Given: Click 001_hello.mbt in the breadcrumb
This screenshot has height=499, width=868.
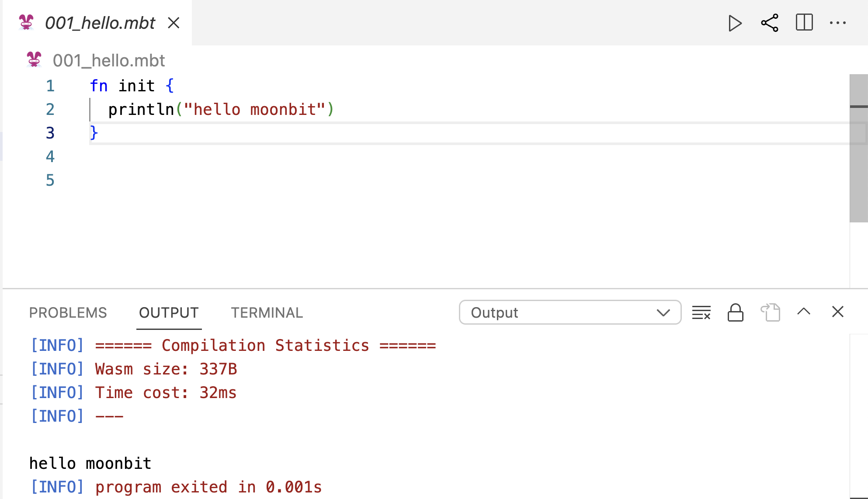Looking at the screenshot, I should click(x=109, y=61).
